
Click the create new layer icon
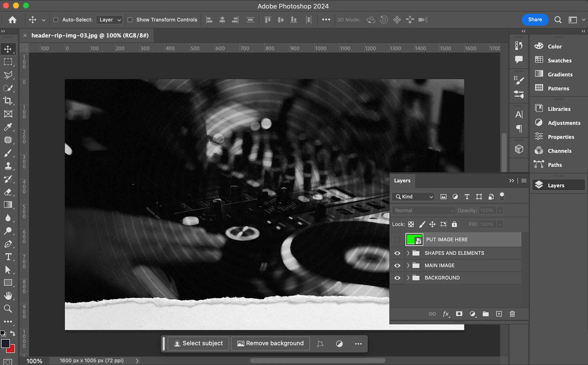tap(499, 314)
